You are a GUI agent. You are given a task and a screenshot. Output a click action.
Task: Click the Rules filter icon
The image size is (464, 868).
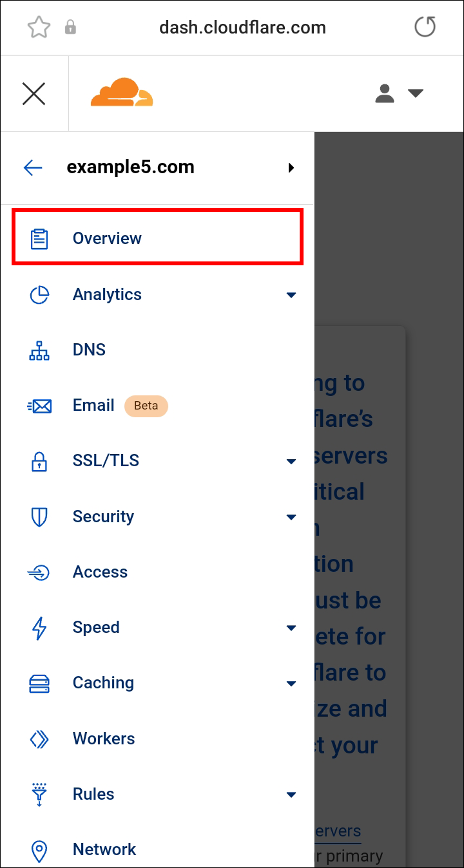[x=39, y=795]
